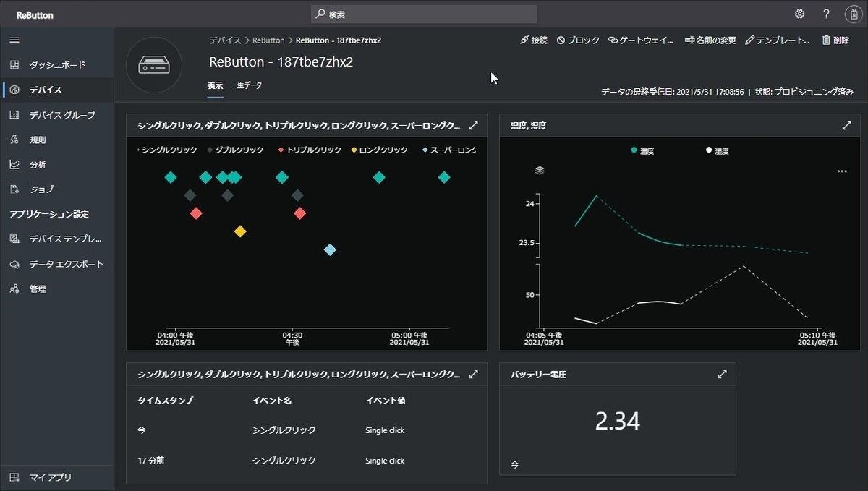This screenshot has width=868, height=491.
Task: Toggle the 湿度 legend series
Action: [x=718, y=151]
